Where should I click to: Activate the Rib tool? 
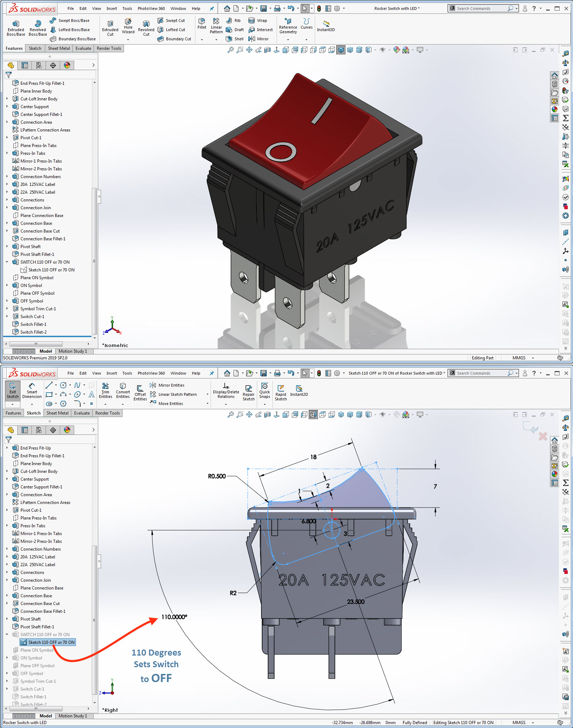[233, 20]
